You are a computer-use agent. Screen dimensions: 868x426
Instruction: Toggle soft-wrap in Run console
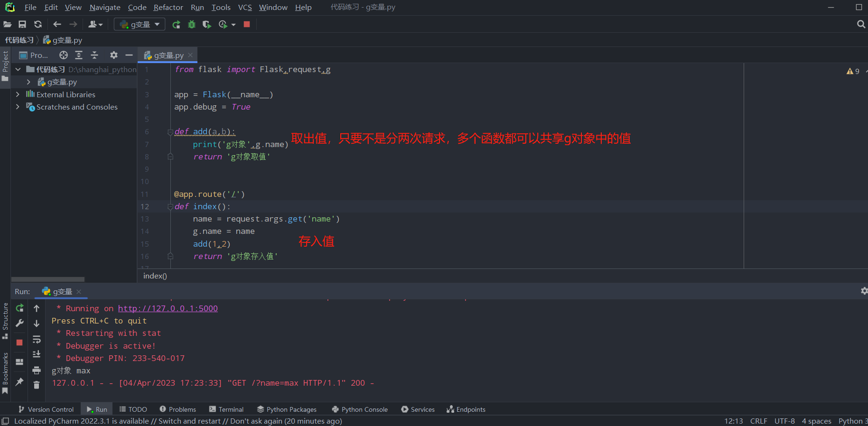[x=37, y=339]
